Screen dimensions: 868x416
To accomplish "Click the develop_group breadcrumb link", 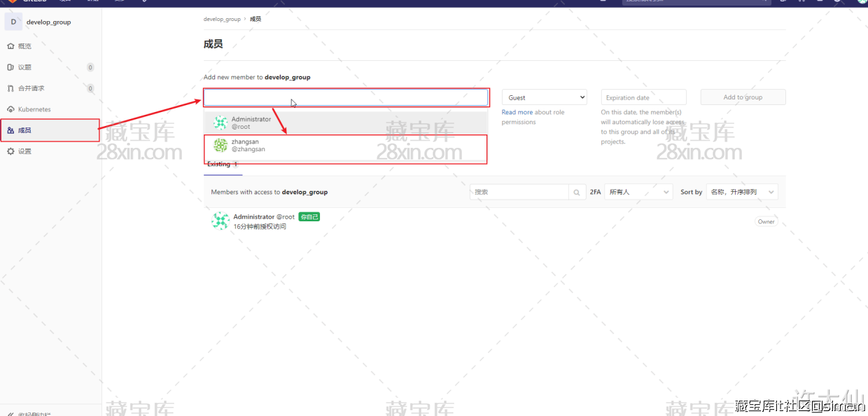I will 222,19.
